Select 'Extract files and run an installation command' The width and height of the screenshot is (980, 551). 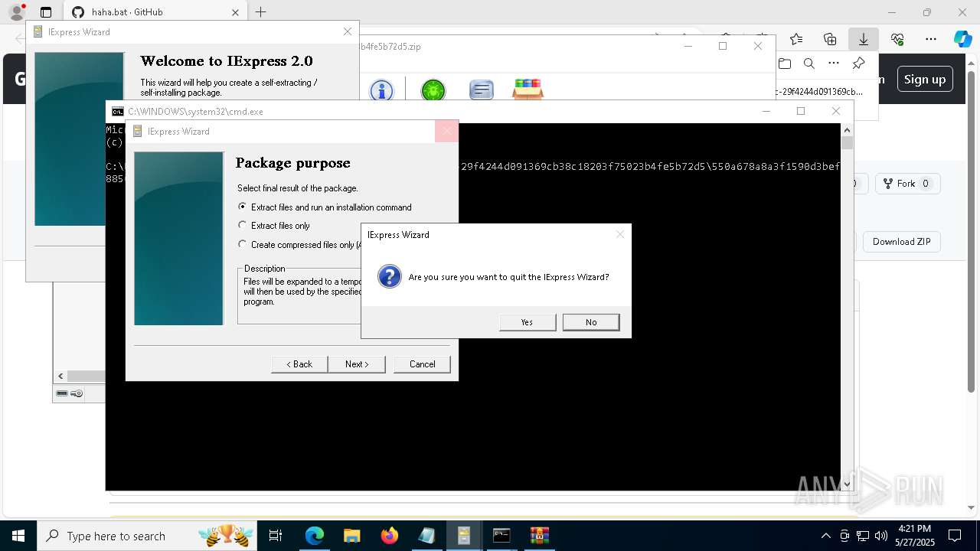point(325,207)
